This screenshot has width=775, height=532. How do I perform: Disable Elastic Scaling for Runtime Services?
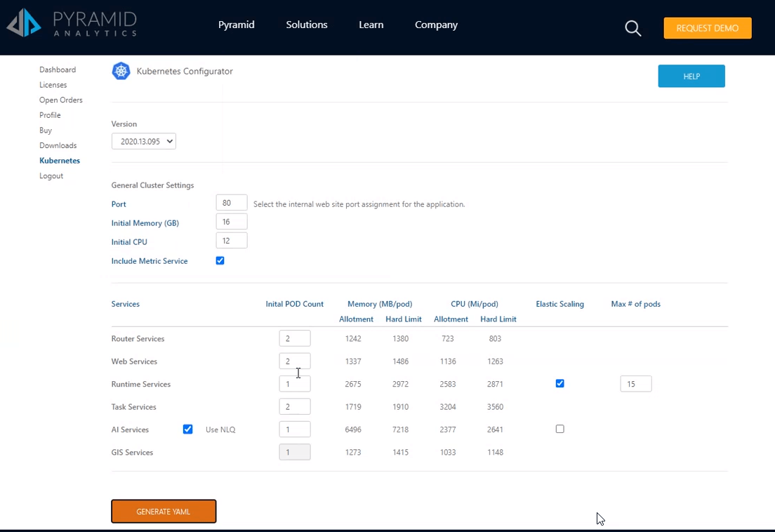point(559,384)
